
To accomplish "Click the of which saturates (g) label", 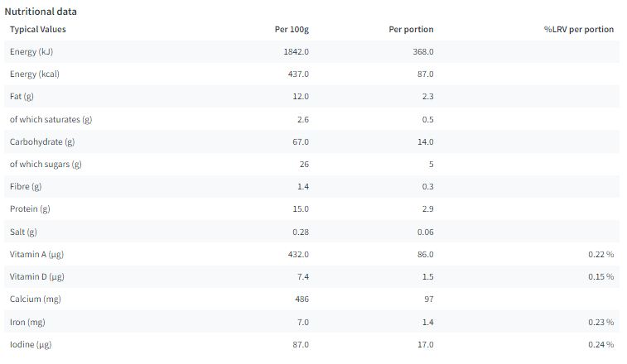I will point(51,120).
